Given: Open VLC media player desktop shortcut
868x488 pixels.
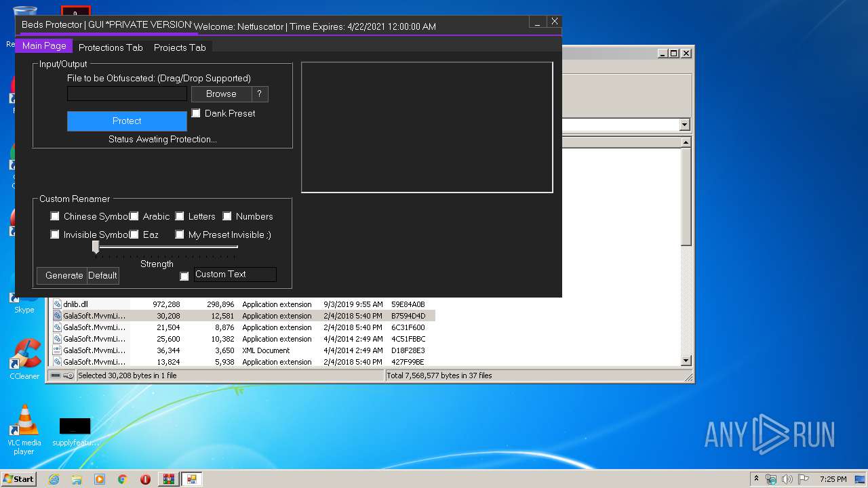Looking at the screenshot, I should click(x=24, y=430).
